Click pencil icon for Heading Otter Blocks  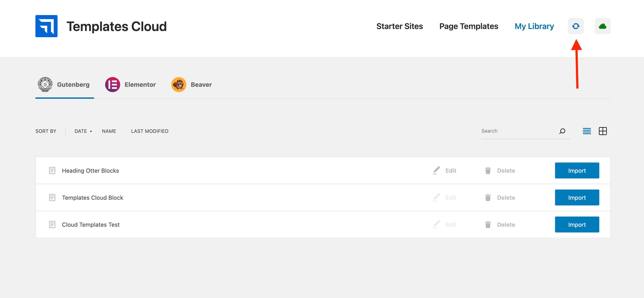pos(436,170)
